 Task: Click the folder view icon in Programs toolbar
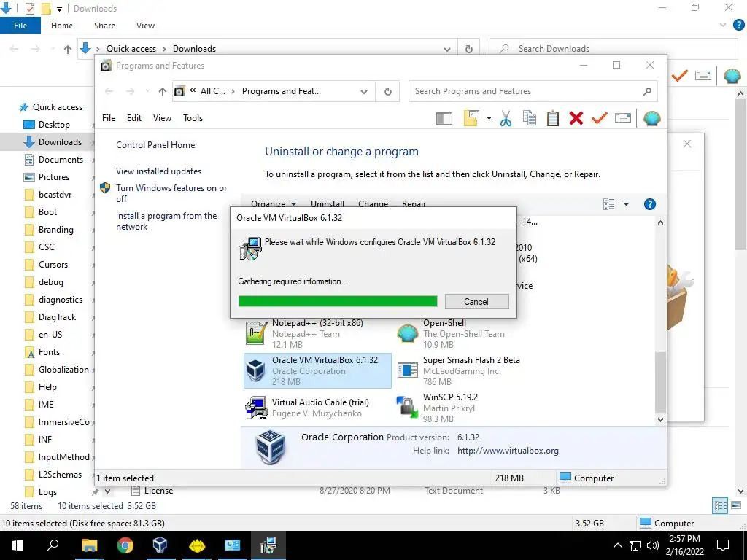pyautogui.click(x=471, y=118)
